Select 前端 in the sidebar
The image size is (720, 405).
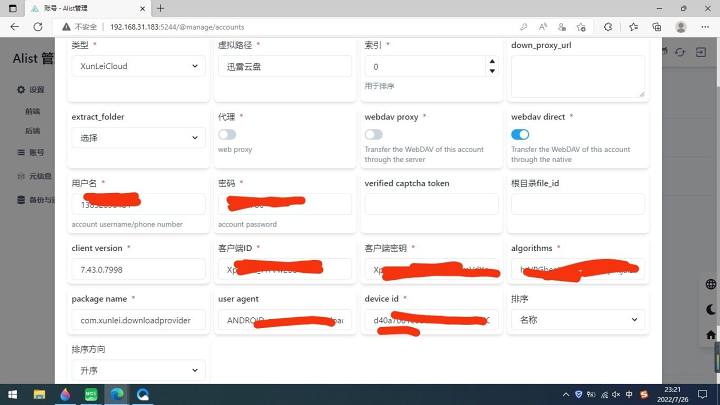[x=33, y=111]
